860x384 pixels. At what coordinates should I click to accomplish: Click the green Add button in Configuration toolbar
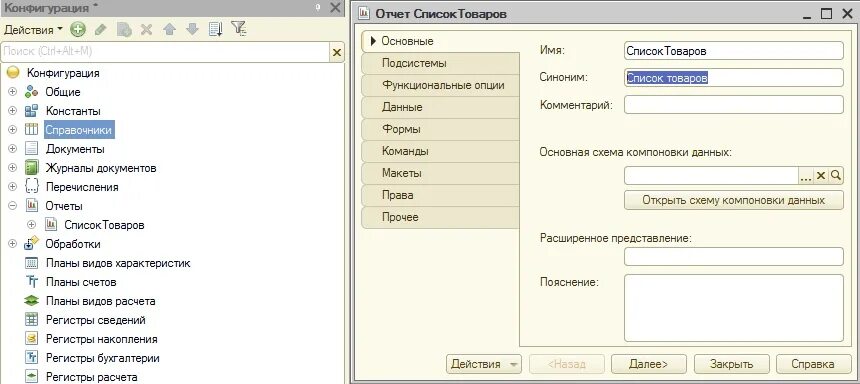pos(78,30)
